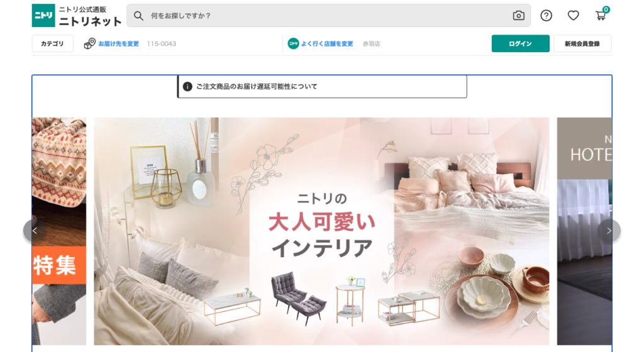Open favorites with the heart icon

573,16
